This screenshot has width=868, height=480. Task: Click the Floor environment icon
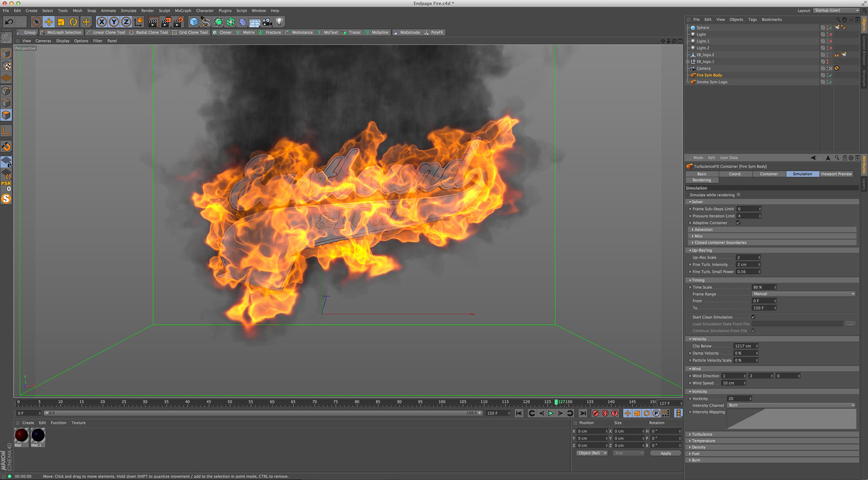(x=255, y=22)
